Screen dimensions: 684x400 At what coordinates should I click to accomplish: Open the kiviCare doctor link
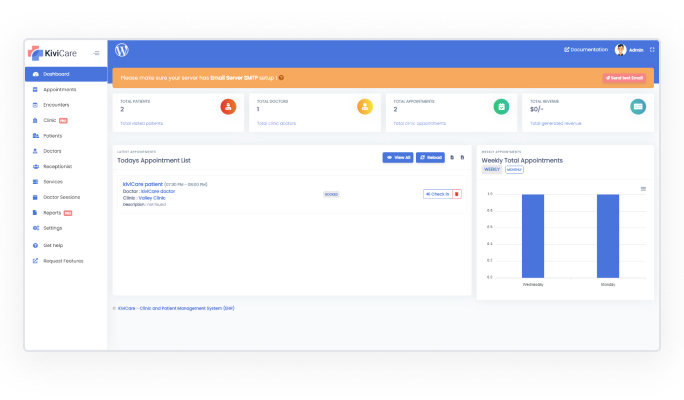[x=158, y=191]
